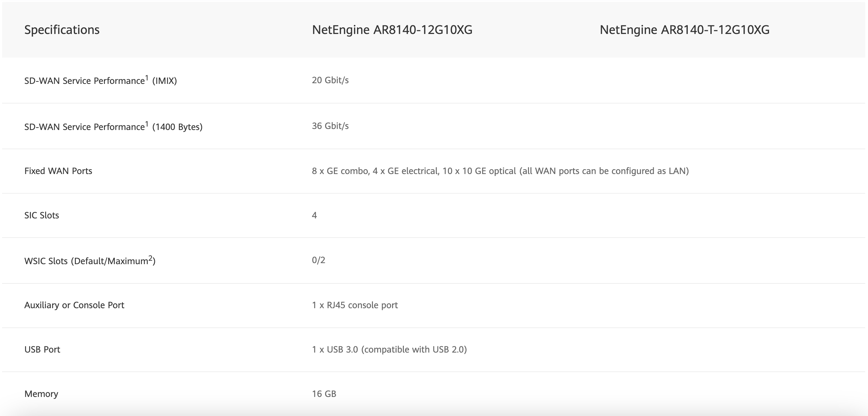Image resolution: width=868 pixels, height=416 pixels.
Task: Click the SIC Slots value 4
Action: click(314, 215)
